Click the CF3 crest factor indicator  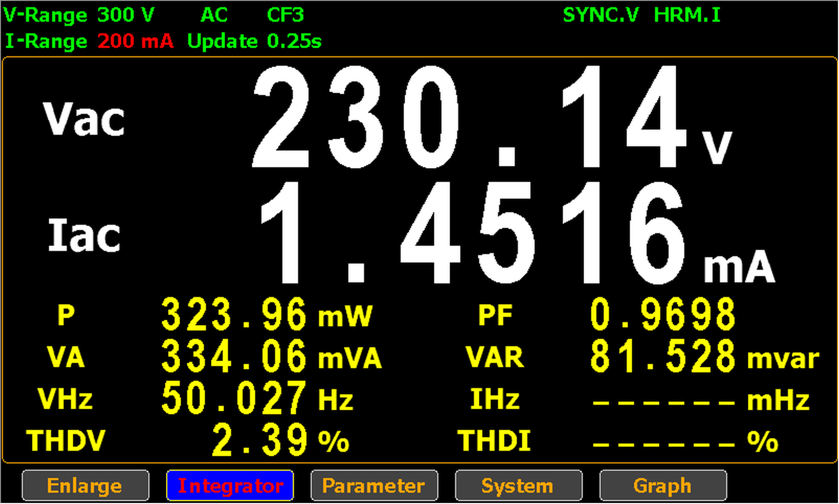click(x=285, y=15)
